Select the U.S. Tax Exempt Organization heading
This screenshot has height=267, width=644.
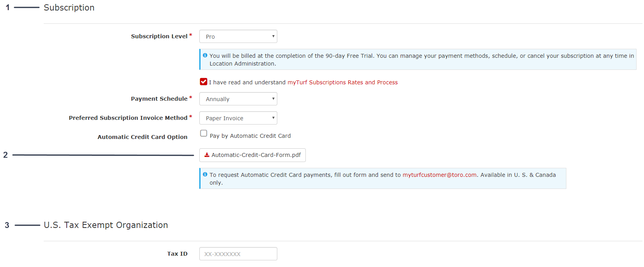[106, 225]
